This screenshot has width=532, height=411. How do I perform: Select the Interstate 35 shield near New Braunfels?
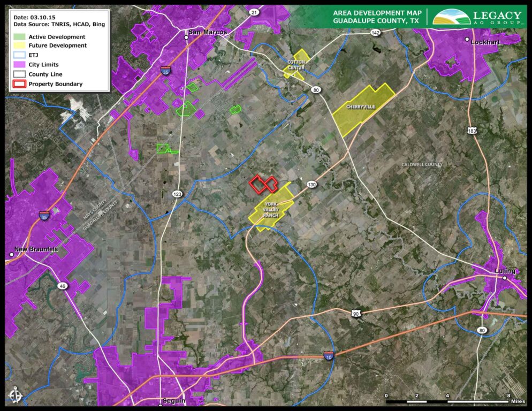point(44,215)
